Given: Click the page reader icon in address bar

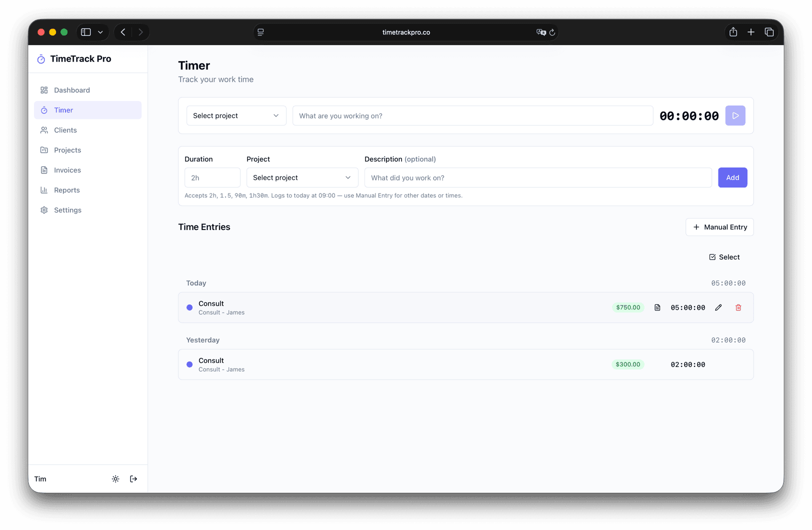Looking at the screenshot, I should [x=260, y=32].
